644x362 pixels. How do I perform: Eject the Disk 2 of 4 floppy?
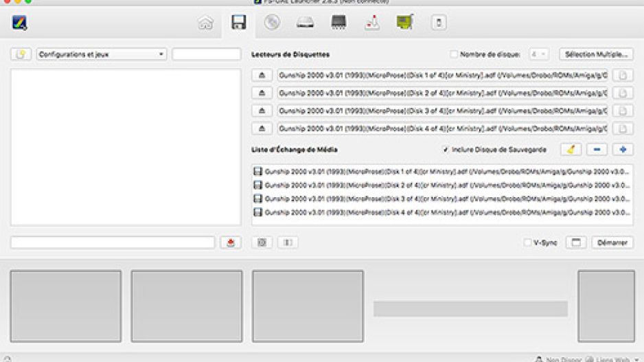click(262, 93)
